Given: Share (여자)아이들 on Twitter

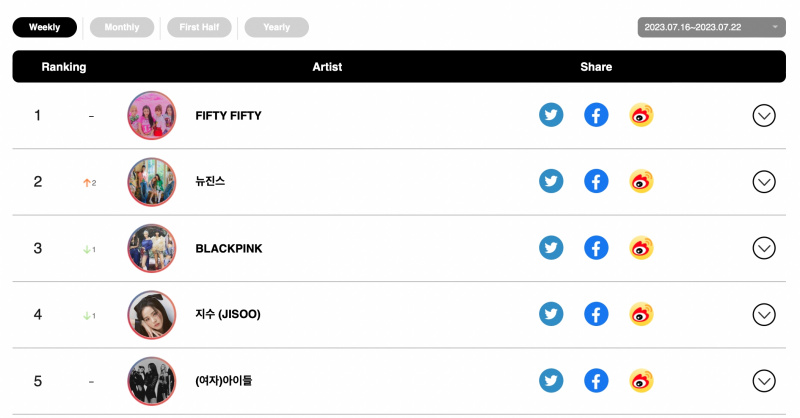Looking at the screenshot, I should click(551, 381).
